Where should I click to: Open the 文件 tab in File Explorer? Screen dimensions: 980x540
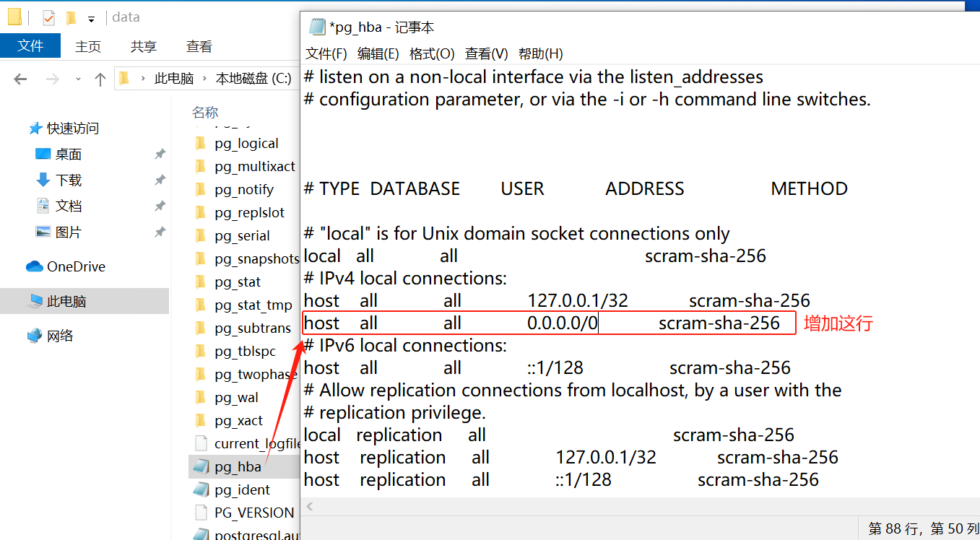(30, 46)
